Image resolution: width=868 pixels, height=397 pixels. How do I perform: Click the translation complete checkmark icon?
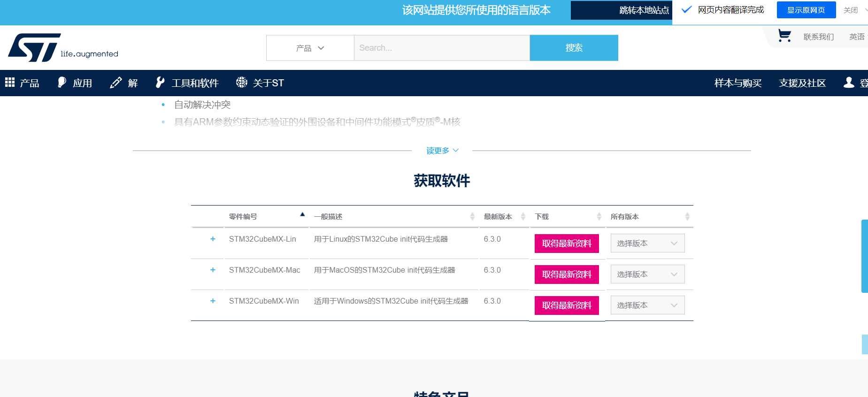coord(686,9)
